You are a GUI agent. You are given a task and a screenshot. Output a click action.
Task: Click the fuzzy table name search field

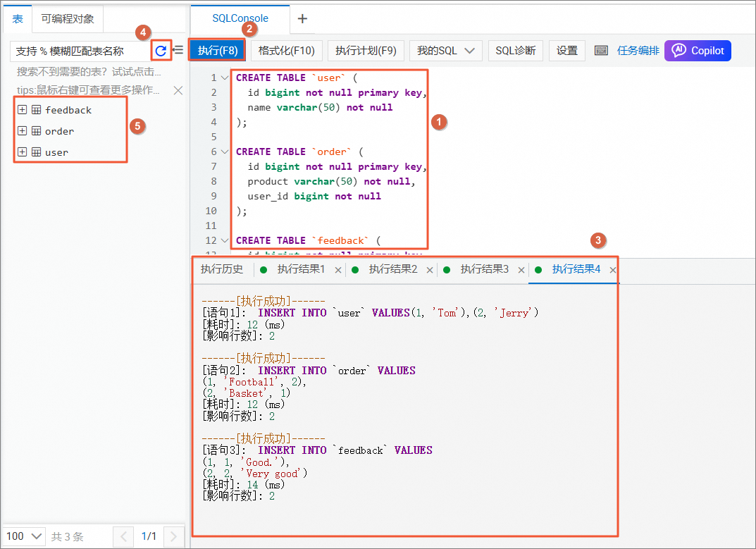[x=80, y=51]
